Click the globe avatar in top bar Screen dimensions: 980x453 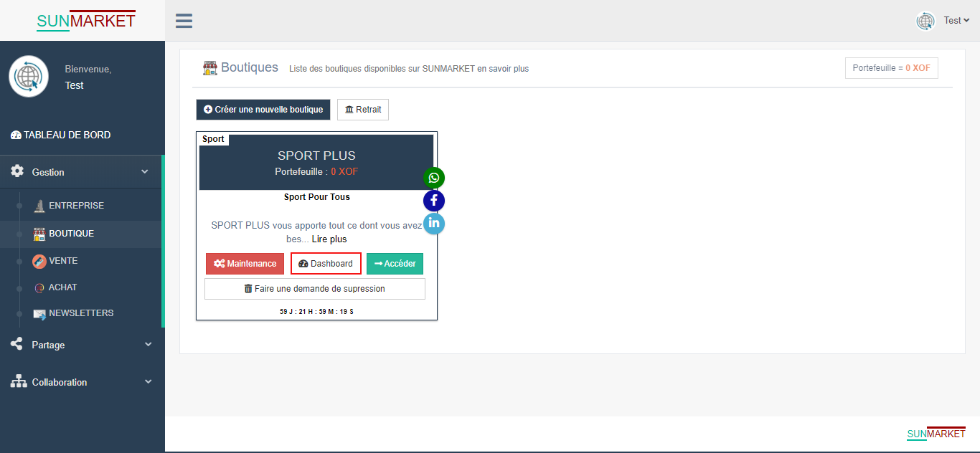click(925, 21)
